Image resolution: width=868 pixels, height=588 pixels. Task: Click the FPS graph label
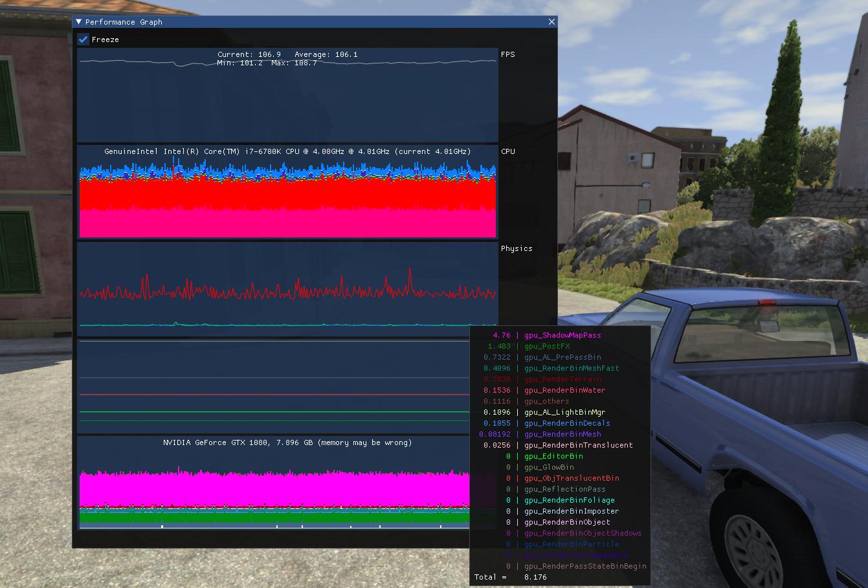point(508,54)
